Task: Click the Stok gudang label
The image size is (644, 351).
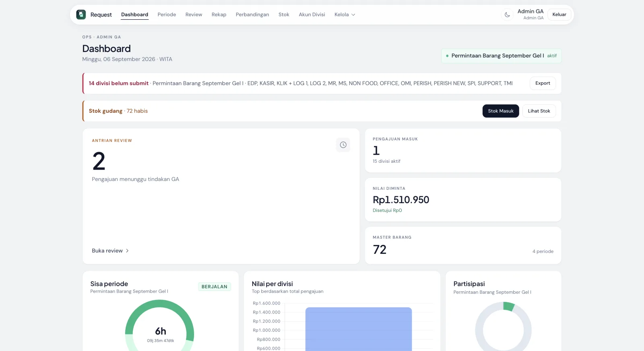Action: (x=105, y=111)
